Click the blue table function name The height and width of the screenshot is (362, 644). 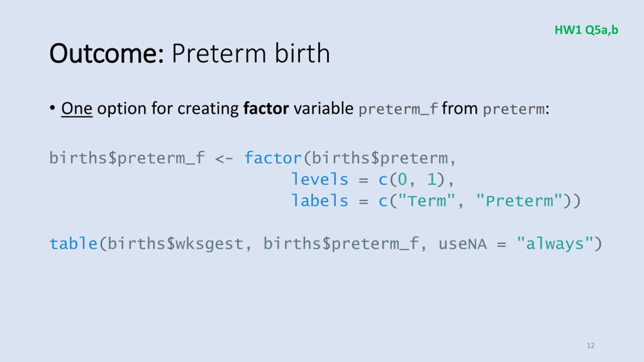73,243
